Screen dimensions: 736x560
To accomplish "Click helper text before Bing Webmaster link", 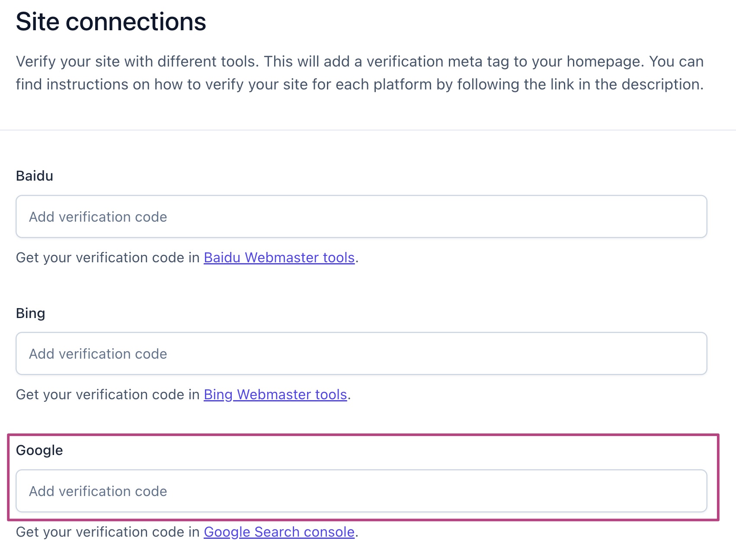I will pyautogui.click(x=108, y=395).
